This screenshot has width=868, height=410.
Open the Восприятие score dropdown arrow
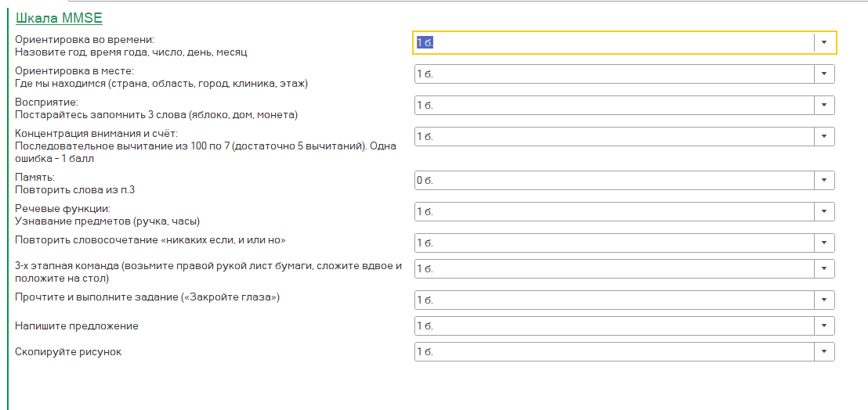824,105
